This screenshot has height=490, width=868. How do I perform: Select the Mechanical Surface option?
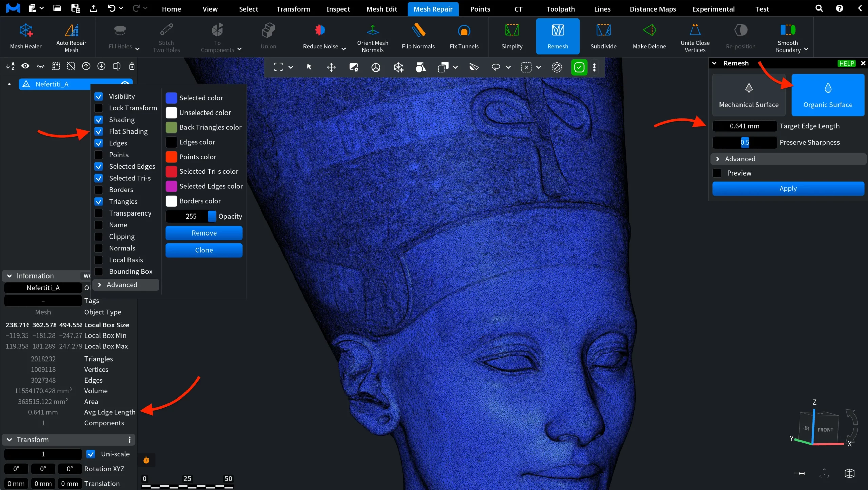[749, 95]
